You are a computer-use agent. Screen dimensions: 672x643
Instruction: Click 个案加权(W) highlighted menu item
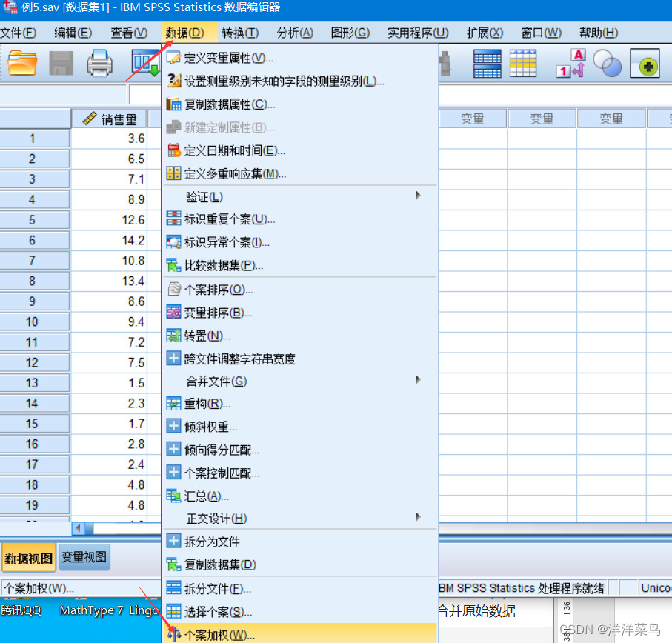tap(300, 634)
